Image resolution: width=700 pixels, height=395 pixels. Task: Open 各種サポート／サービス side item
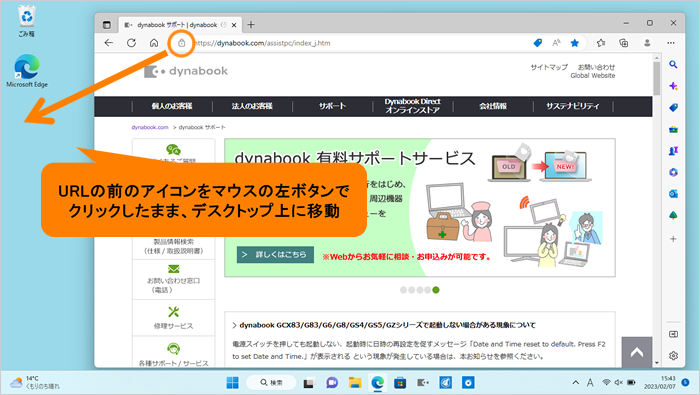(173, 355)
